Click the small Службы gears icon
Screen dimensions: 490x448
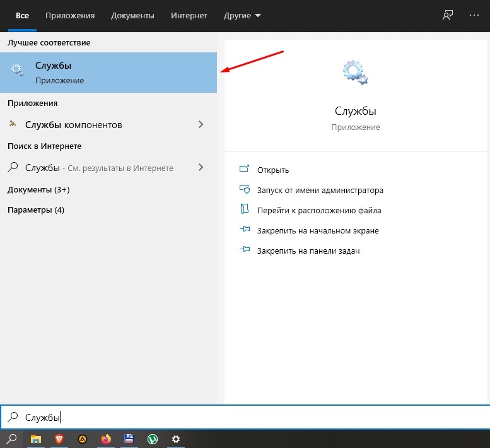pos(17,70)
